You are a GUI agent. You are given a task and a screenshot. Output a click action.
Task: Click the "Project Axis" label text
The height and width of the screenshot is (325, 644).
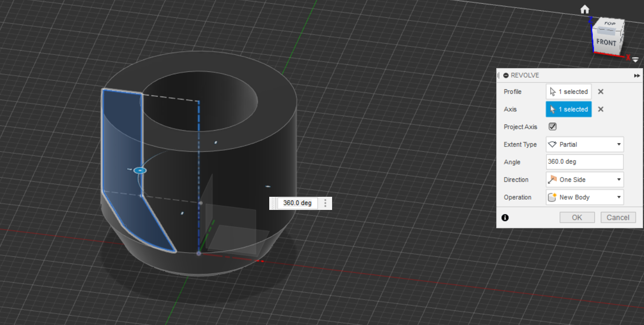pos(520,127)
